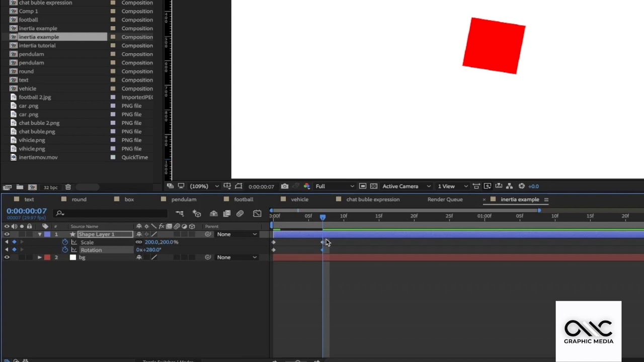Hide the bg layer with its eye icon
This screenshot has height=362, width=644.
click(x=7, y=257)
